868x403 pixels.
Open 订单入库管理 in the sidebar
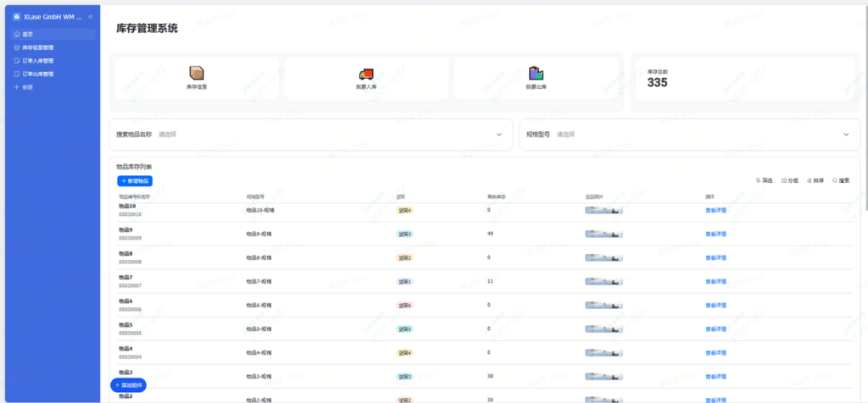(38, 61)
